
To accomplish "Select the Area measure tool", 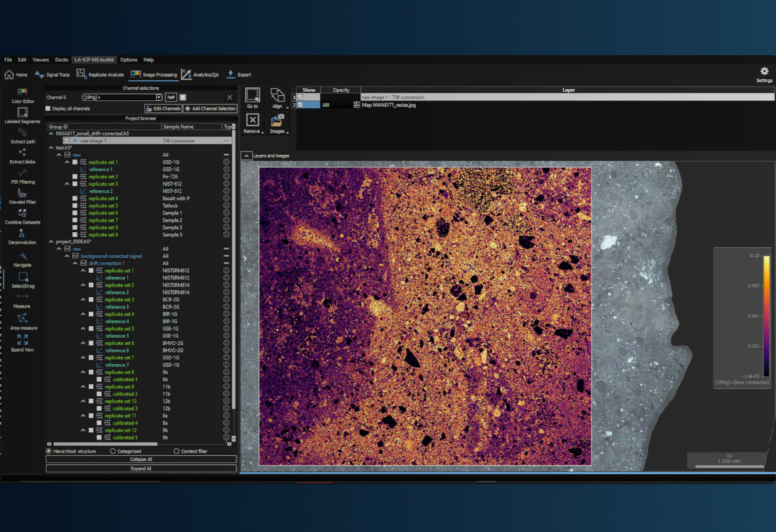I will click(x=23, y=322).
